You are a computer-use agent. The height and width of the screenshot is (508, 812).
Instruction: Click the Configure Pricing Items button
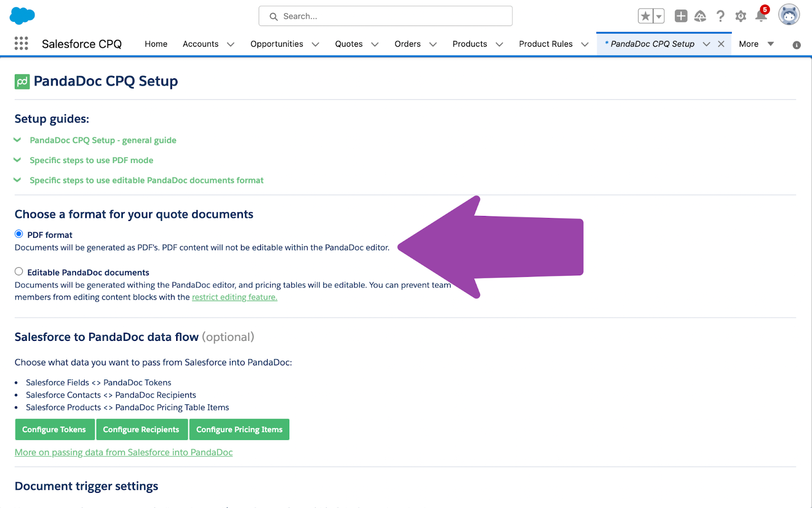pyautogui.click(x=240, y=429)
